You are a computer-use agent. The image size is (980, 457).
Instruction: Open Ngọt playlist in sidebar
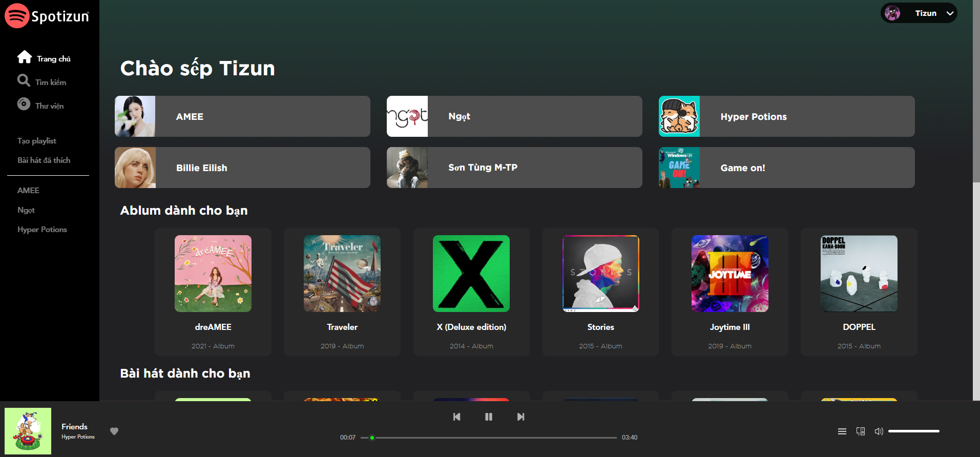coord(26,210)
